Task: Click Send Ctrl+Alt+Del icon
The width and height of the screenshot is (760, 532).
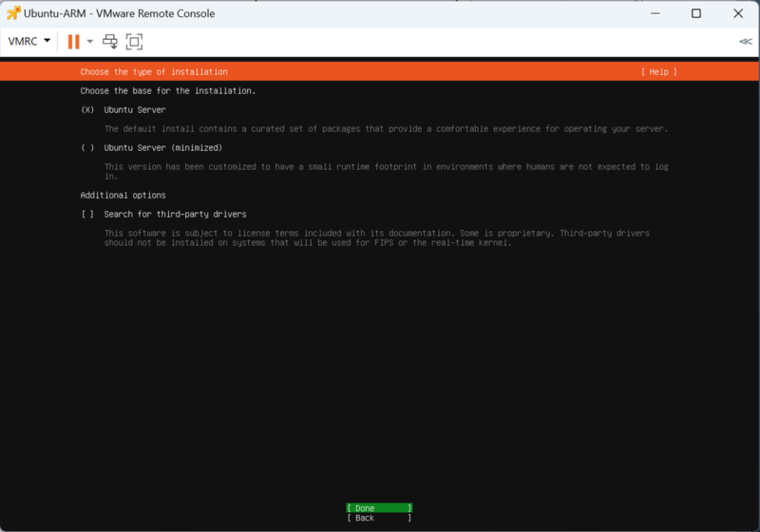Action: click(x=110, y=42)
